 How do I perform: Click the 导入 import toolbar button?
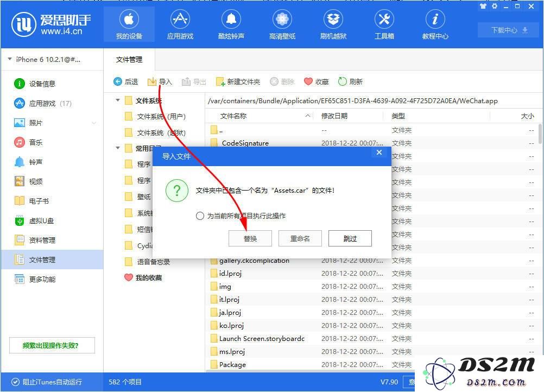(160, 81)
